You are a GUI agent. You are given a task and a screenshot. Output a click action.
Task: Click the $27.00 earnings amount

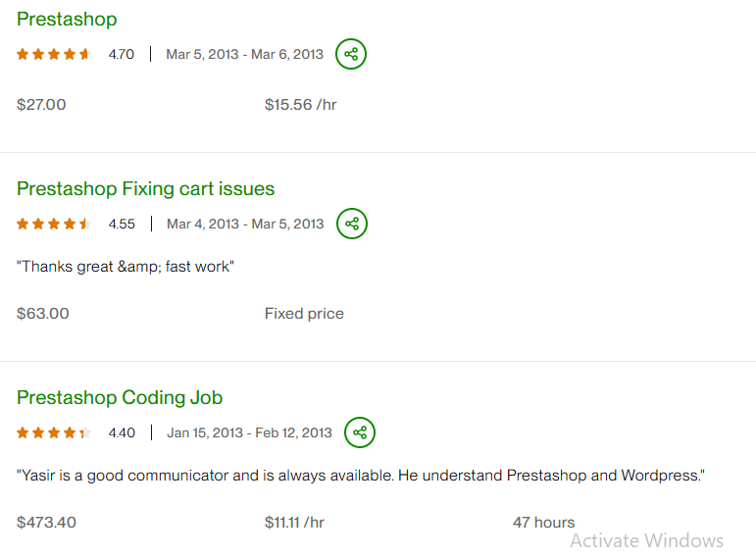coord(41,104)
